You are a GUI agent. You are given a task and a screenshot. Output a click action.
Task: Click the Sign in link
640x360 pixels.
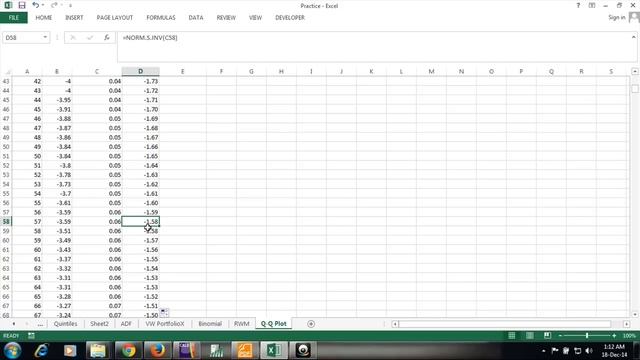click(617, 18)
